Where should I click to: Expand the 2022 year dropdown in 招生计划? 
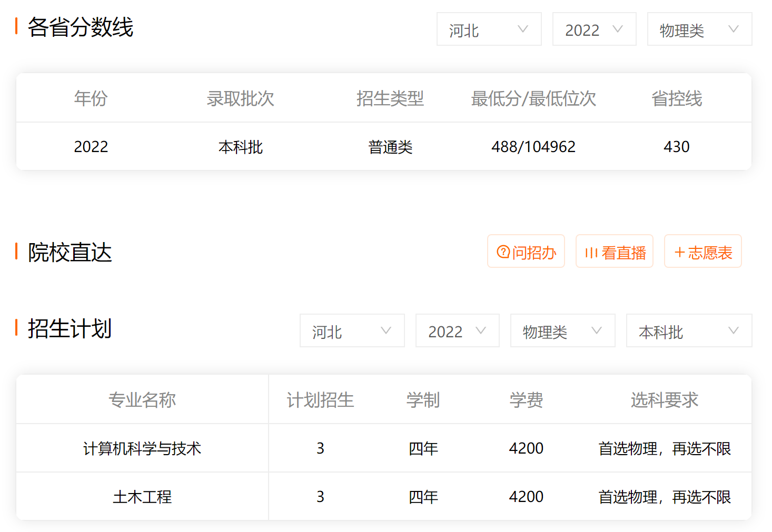pos(457,331)
